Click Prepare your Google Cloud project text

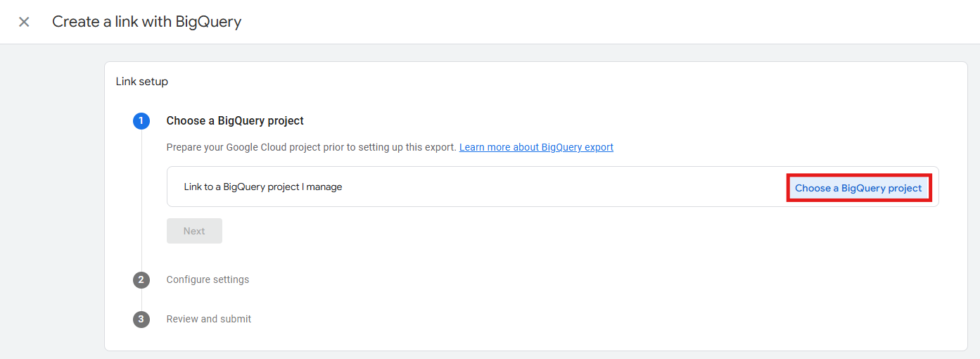coord(312,147)
